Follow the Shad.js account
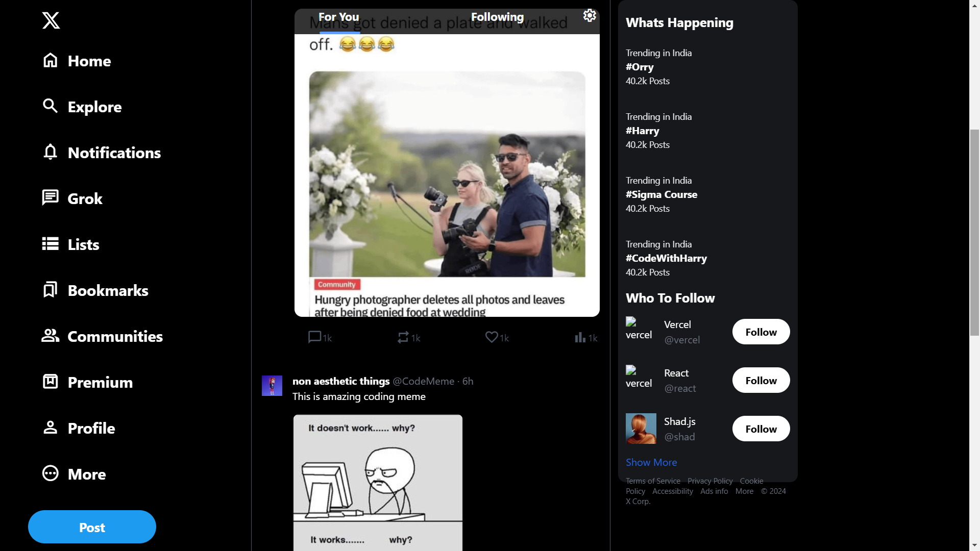Screen dimensions: 980x551 [x=761, y=429]
